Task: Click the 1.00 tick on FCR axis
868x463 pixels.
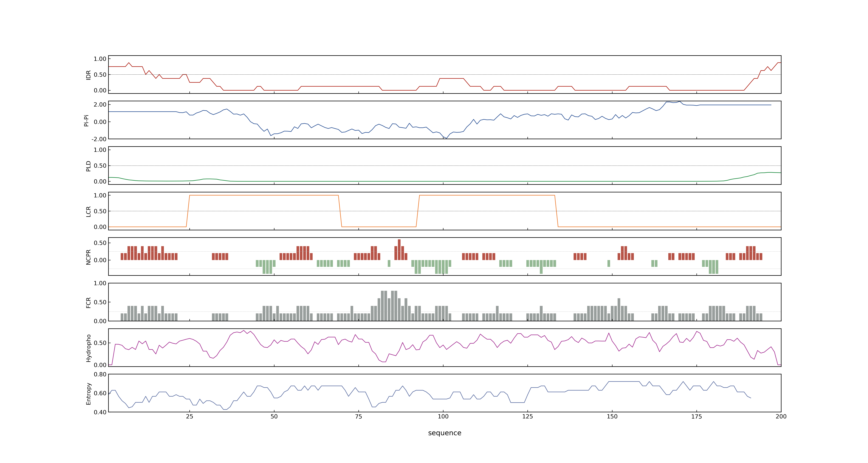Action: 100,283
